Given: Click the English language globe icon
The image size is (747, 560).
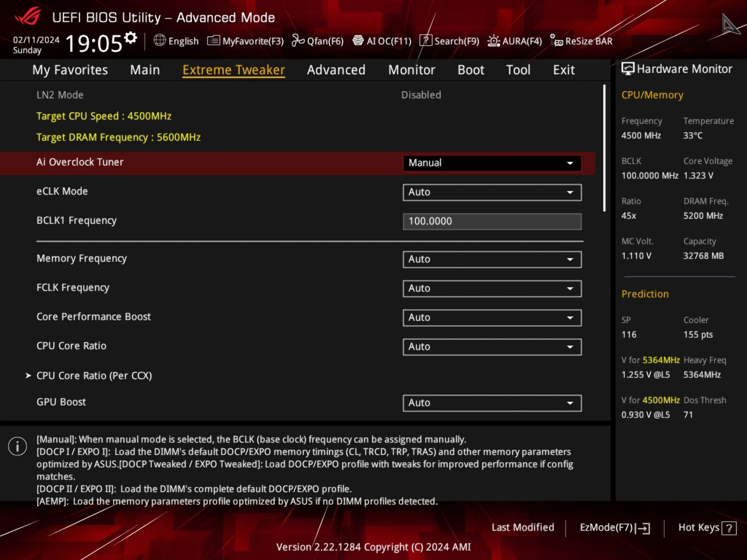Looking at the screenshot, I should pyautogui.click(x=160, y=40).
